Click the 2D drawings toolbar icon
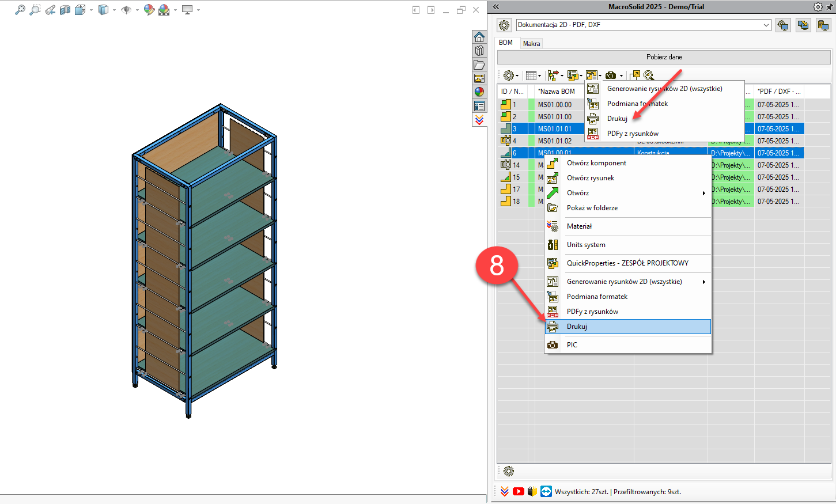 coord(593,75)
